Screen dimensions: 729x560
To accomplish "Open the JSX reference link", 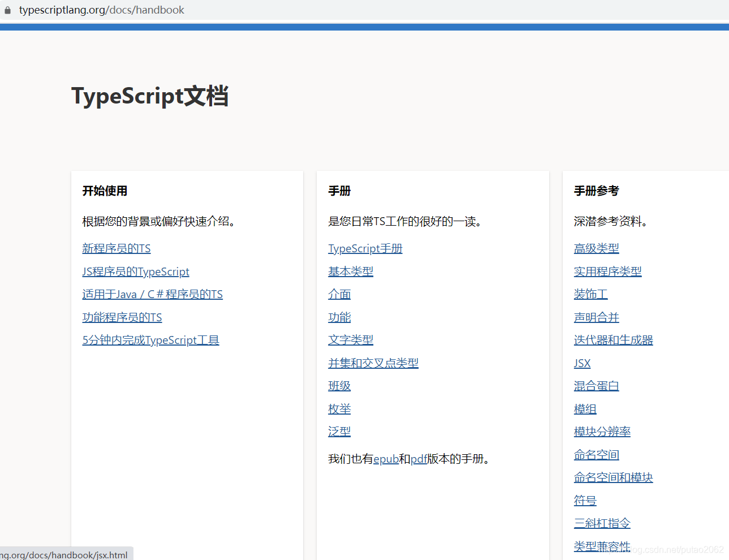I will (583, 363).
